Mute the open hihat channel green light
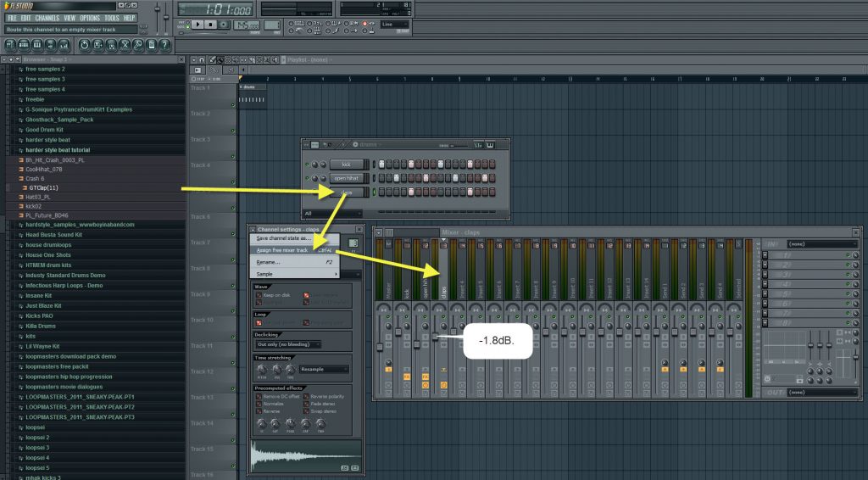Viewport: 868px width, 480px height. tap(307, 178)
